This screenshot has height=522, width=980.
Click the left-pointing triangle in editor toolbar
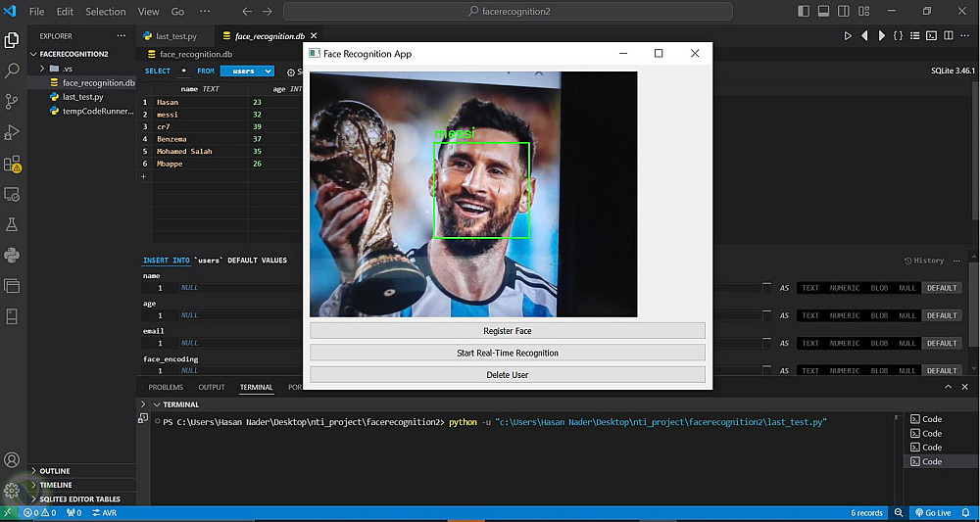coord(864,36)
